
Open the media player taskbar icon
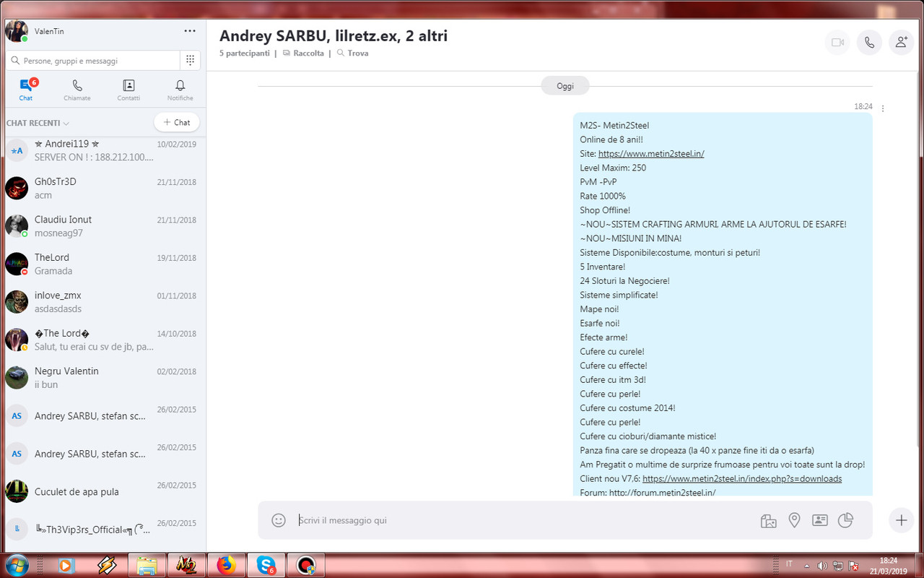pyautogui.click(x=66, y=565)
